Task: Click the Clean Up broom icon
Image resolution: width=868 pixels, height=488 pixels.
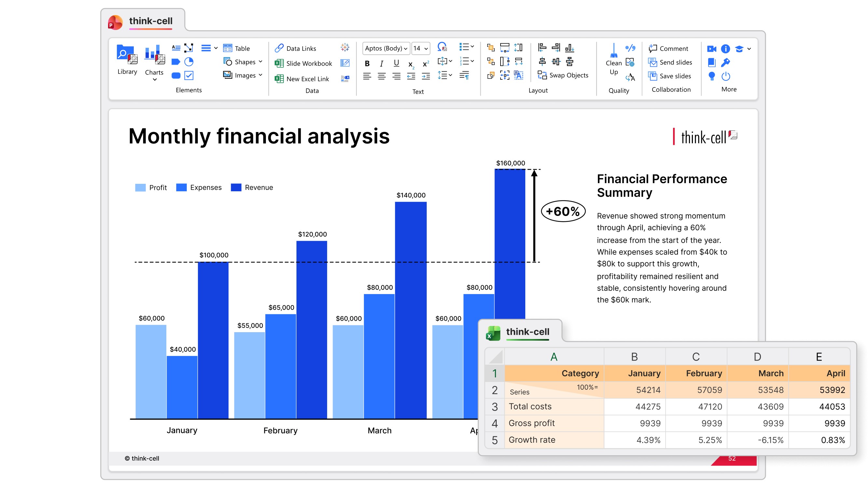Action: [x=613, y=51]
